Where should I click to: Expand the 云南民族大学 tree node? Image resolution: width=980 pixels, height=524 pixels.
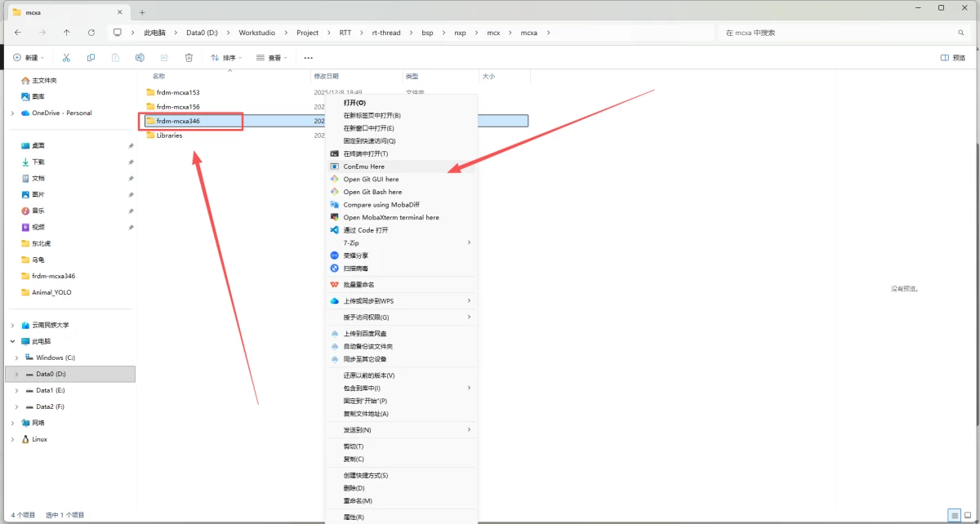[x=12, y=325]
